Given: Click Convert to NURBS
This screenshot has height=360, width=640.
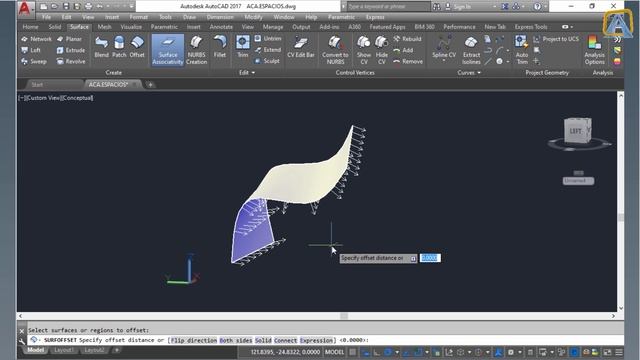Looking at the screenshot, I should pos(335,50).
